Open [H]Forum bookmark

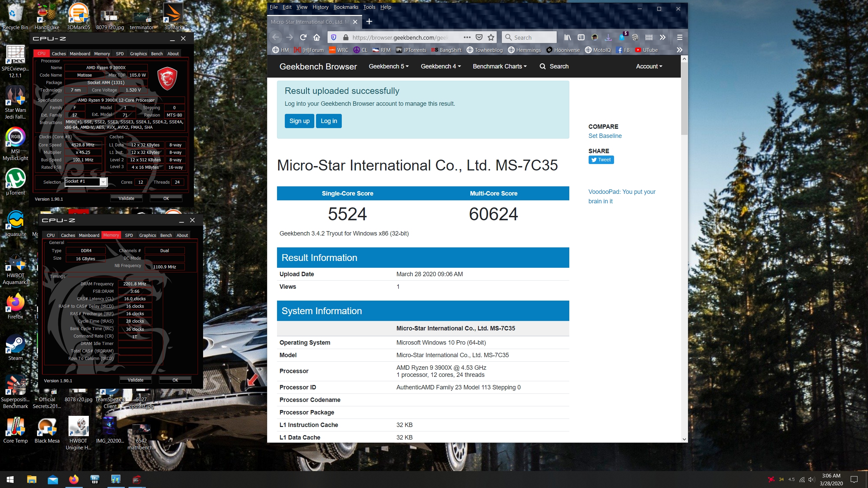pos(309,50)
